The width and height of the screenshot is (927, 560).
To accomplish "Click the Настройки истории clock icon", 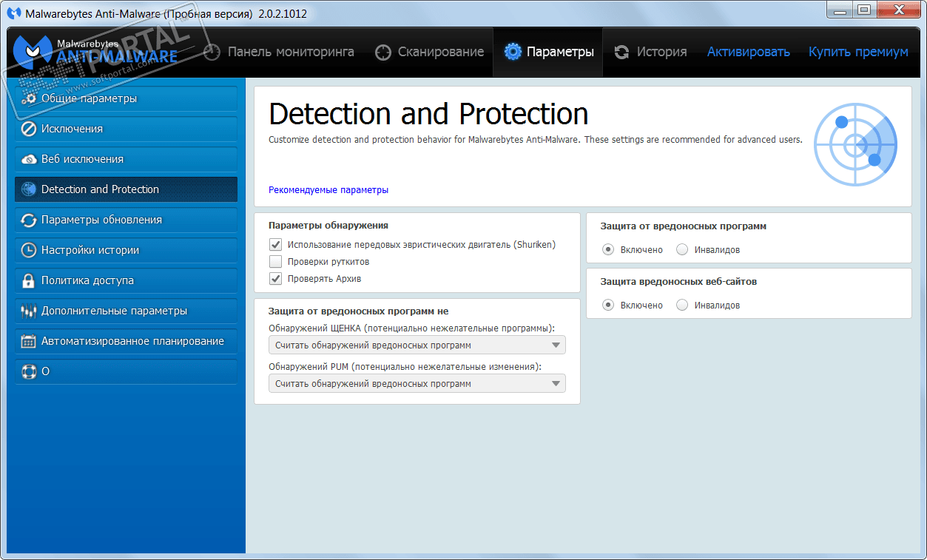I will click(29, 250).
